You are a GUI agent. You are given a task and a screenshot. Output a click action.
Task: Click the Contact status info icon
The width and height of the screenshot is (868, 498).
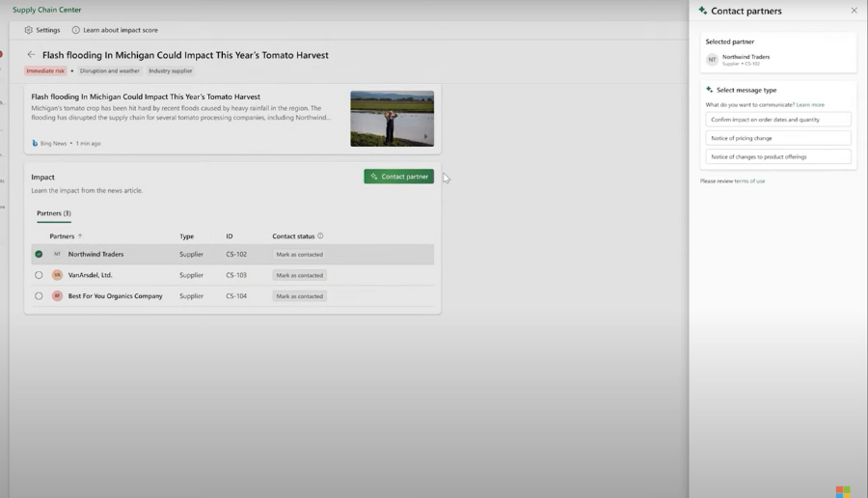coord(320,236)
